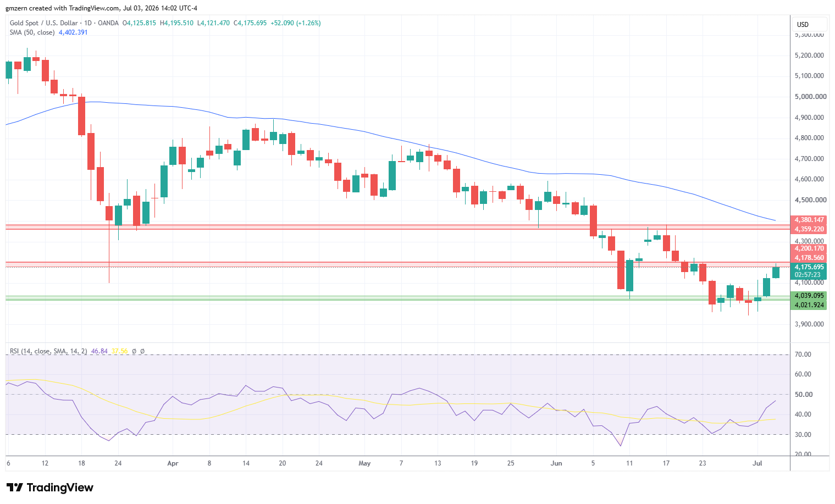This screenshot has height=504, width=835.
Task: Click the Apr label on the time axis
Action: (173, 463)
